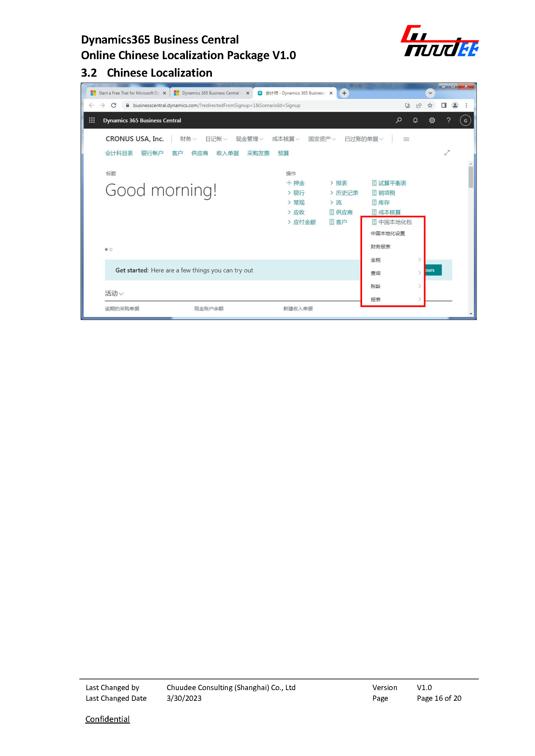Image resolution: width=535 pixels, height=756 pixels.
Task: Open the settings gear icon
Action: tap(432, 120)
